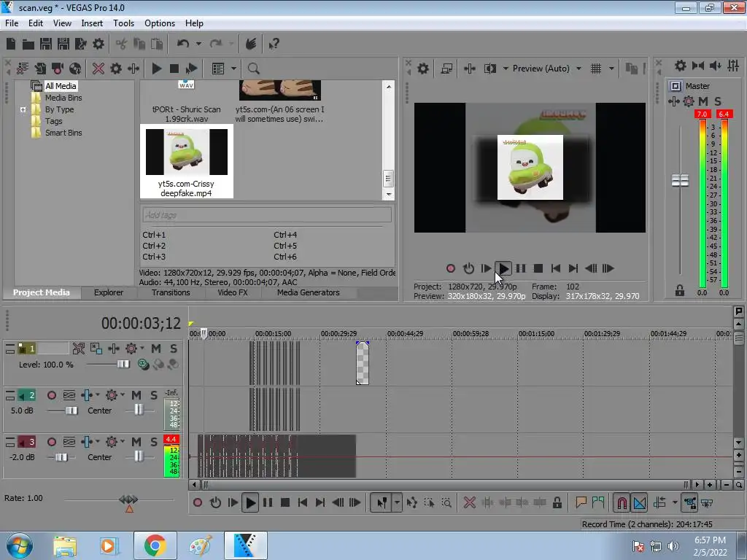
Task: Click timeline Record button
Action: point(198,502)
